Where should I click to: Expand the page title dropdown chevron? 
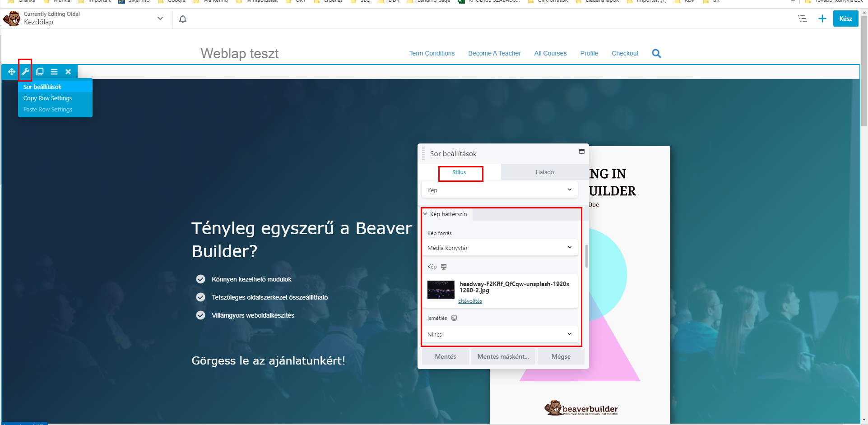[x=160, y=18]
